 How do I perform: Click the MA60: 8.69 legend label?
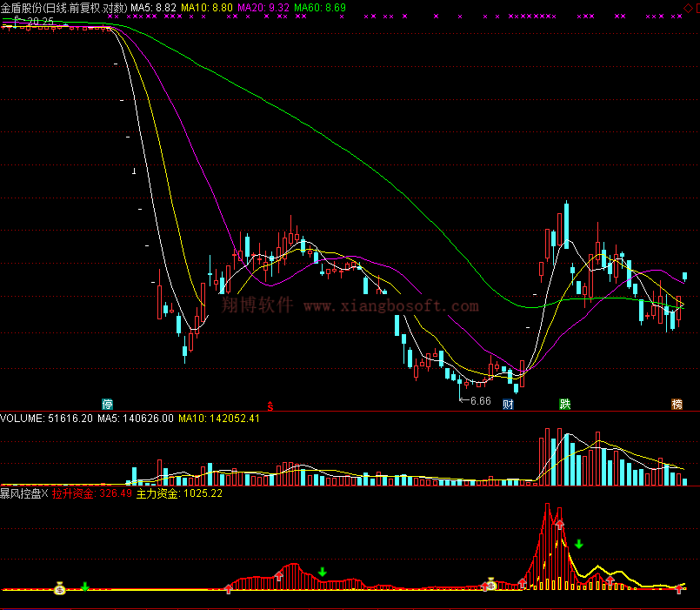320,8
